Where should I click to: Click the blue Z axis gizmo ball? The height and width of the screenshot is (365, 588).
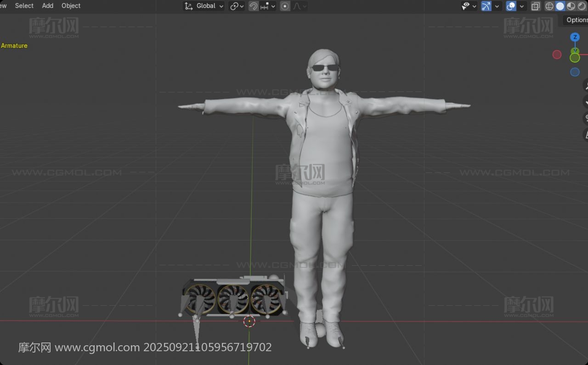575,37
